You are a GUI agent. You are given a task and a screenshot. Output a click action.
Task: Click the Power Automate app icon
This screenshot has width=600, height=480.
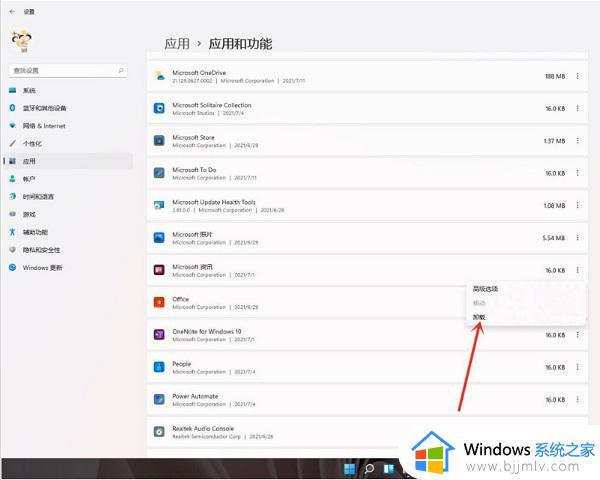click(159, 400)
